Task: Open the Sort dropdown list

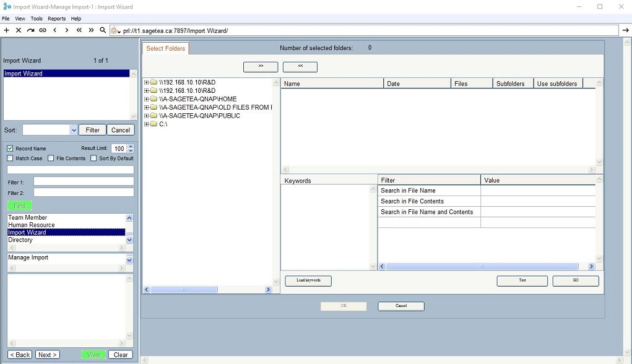Action: (x=74, y=130)
